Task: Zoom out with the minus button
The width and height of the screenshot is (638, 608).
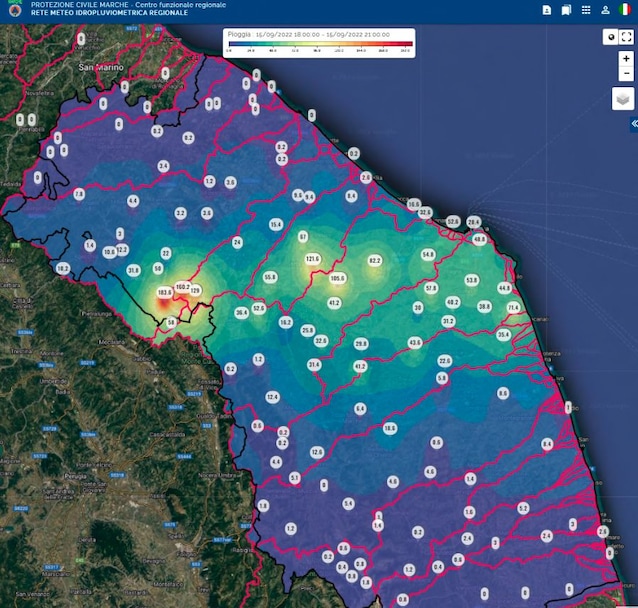Action: (626, 74)
